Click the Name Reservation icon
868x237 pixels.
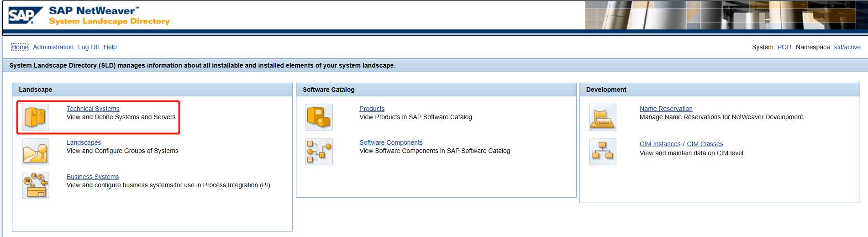coord(603,117)
